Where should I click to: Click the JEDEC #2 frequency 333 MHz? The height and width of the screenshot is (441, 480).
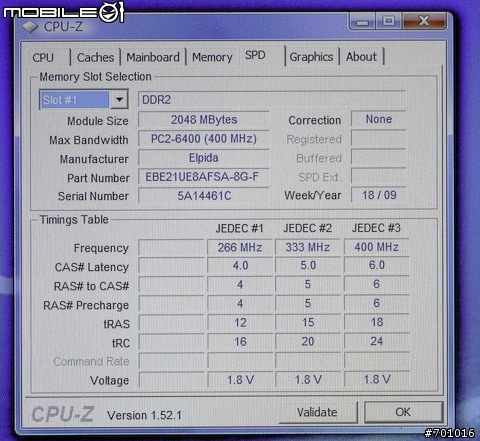pyautogui.click(x=308, y=247)
